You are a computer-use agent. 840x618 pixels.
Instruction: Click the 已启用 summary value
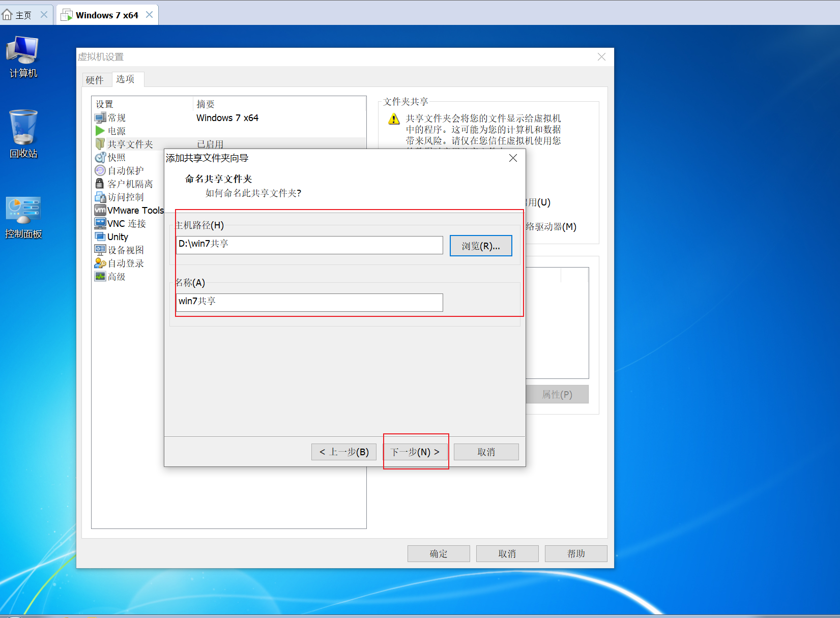click(210, 144)
